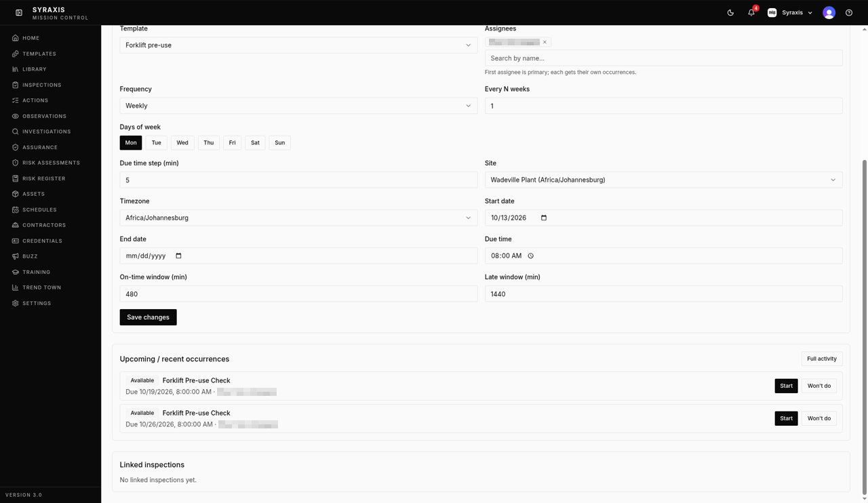This screenshot has height=503, width=868.
Task: Toggle the Fri day of week
Action: (232, 142)
